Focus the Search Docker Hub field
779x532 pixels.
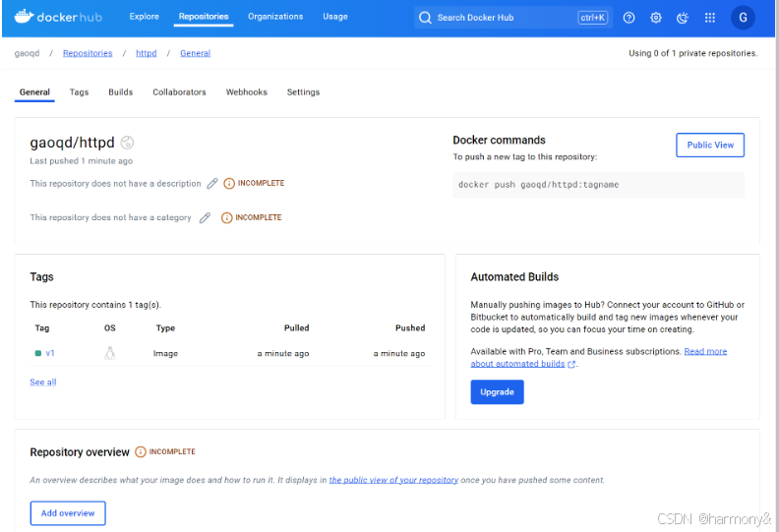tap(513, 18)
